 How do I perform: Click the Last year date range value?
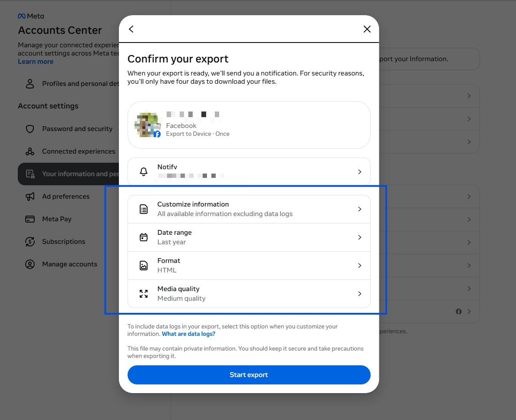[x=171, y=242]
